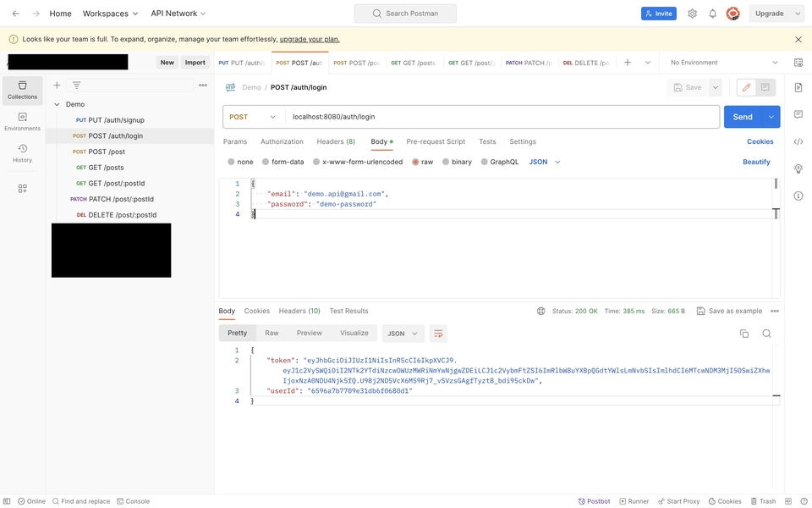Open the settings gear icon
812x508 pixels.
(693, 14)
